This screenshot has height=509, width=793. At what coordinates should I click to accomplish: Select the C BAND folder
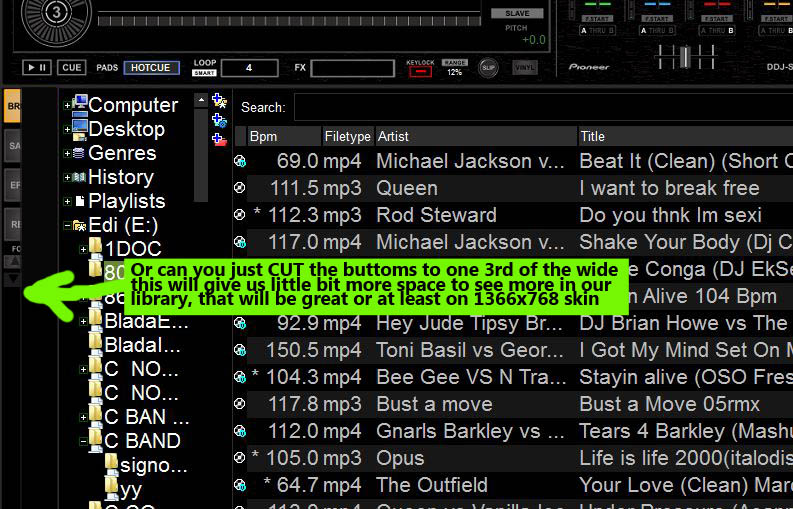142,441
